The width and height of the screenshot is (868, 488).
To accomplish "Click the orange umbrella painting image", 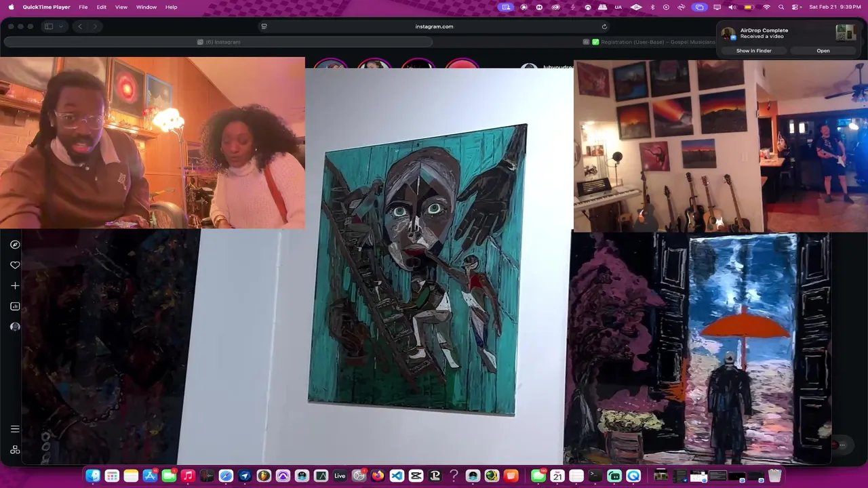I will click(x=701, y=349).
